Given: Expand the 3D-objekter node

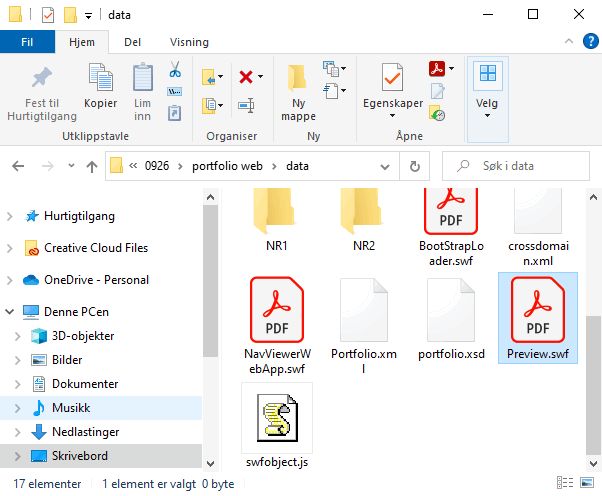Looking at the screenshot, I should [x=17, y=336].
